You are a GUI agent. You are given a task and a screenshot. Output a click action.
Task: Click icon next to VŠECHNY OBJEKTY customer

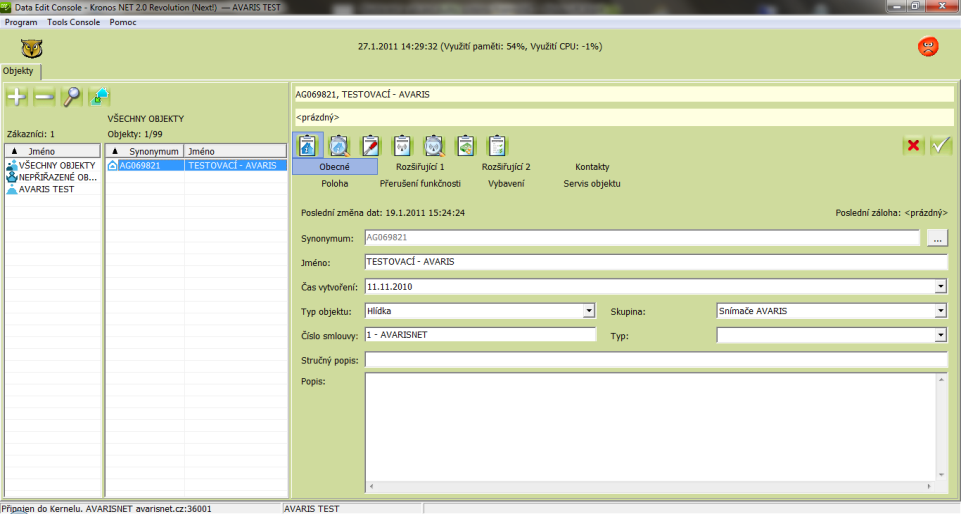tap(12, 165)
